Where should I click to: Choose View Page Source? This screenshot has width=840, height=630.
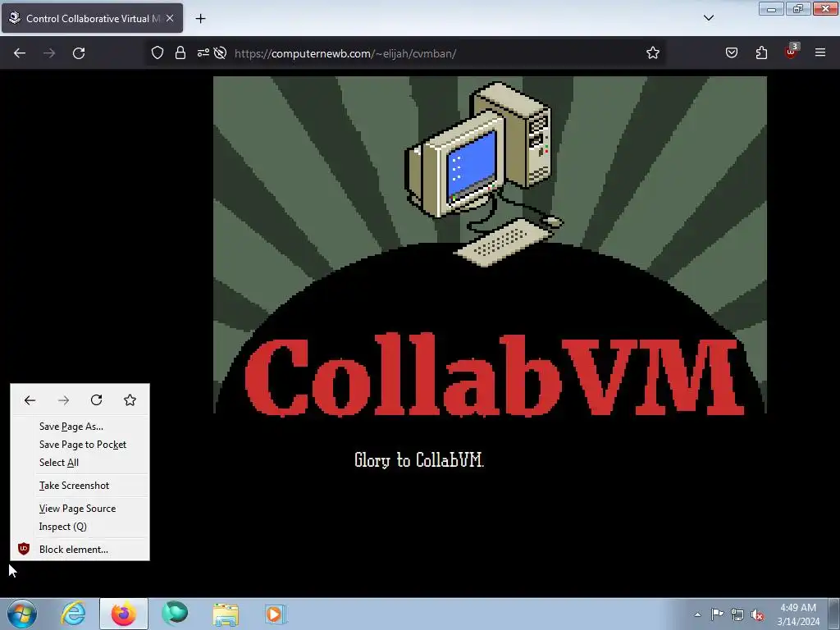[80, 509]
